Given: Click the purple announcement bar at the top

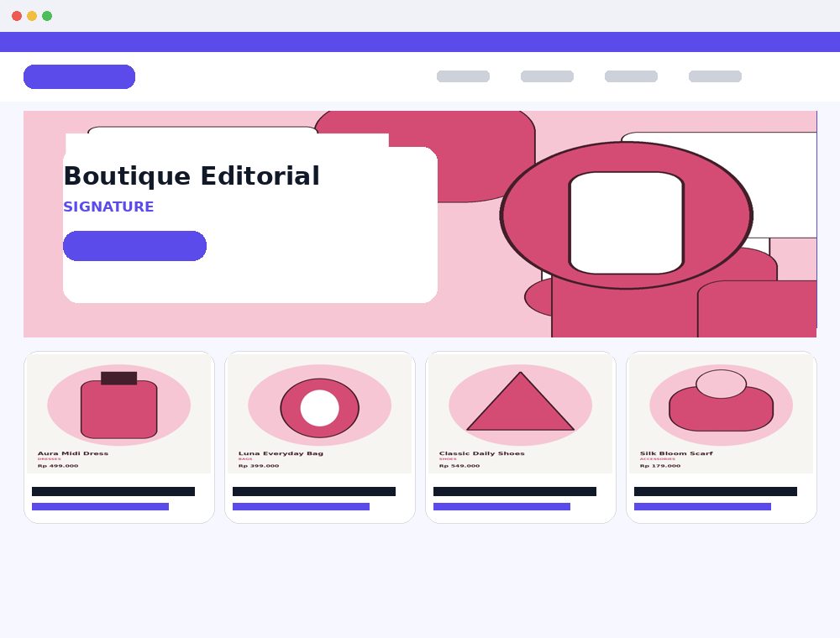Looking at the screenshot, I should (x=420, y=42).
